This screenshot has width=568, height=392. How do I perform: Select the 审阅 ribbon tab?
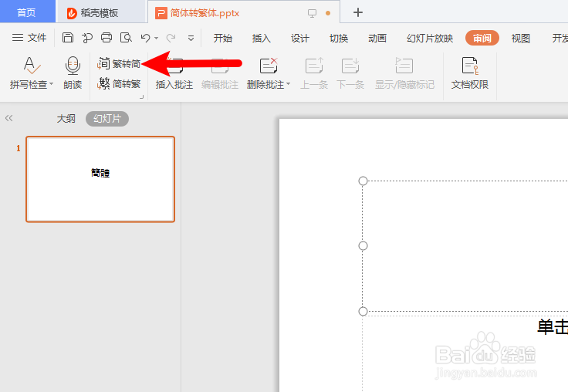tap(482, 38)
